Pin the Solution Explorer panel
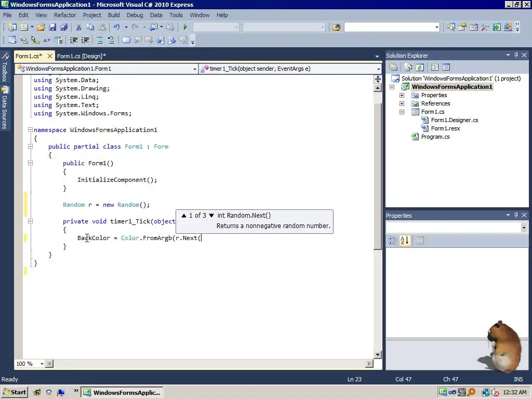Viewport: 532px width, 399px height. click(x=516, y=55)
